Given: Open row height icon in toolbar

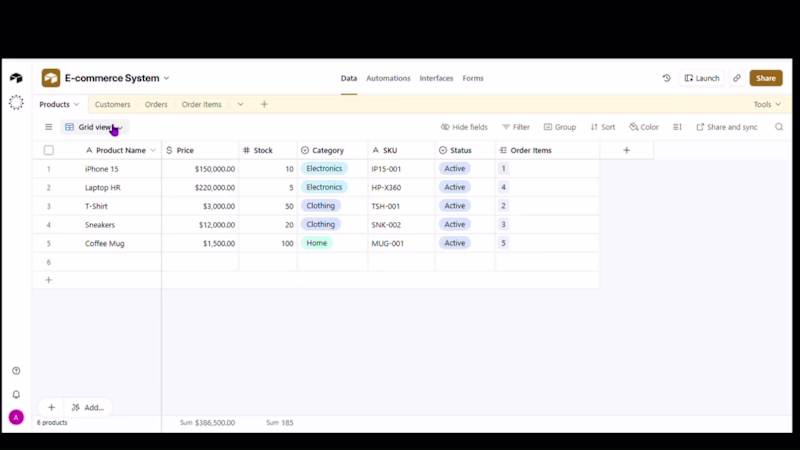Looking at the screenshot, I should click(677, 127).
